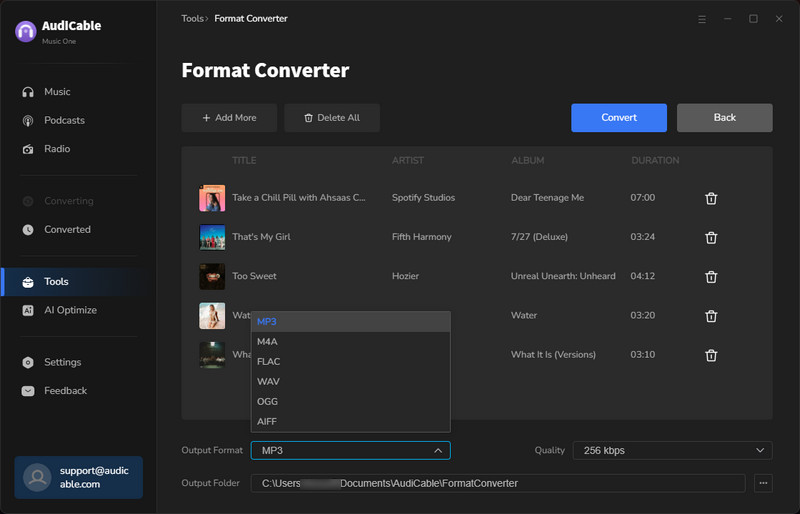
Task: Choose M4A from the format list
Action: click(x=351, y=341)
